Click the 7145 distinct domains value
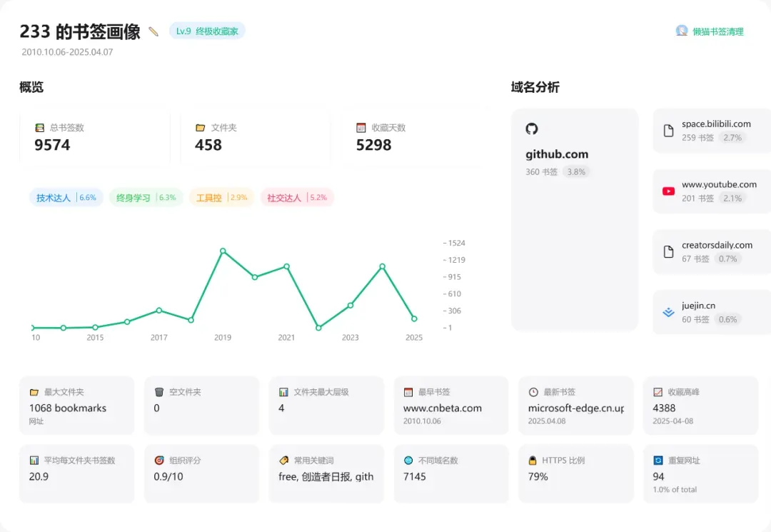Image resolution: width=771 pixels, height=532 pixels. (x=415, y=476)
